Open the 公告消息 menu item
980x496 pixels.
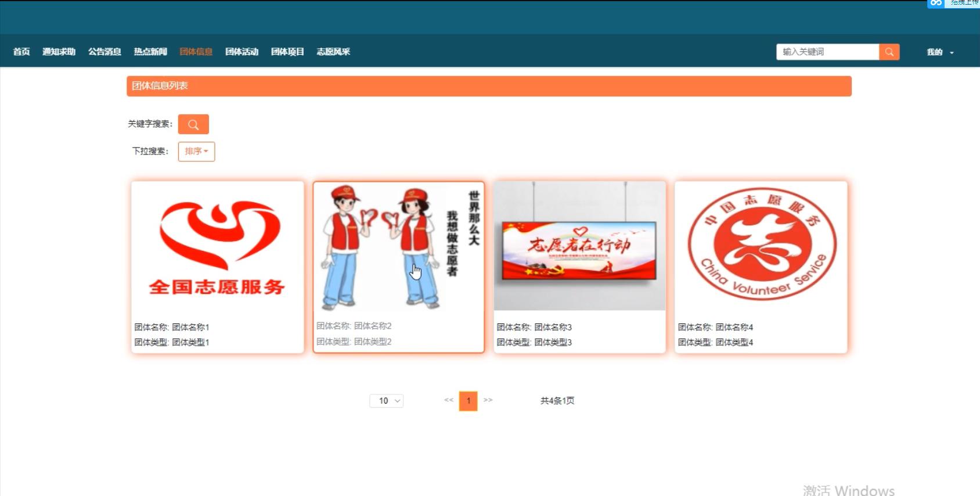pyautogui.click(x=105, y=52)
